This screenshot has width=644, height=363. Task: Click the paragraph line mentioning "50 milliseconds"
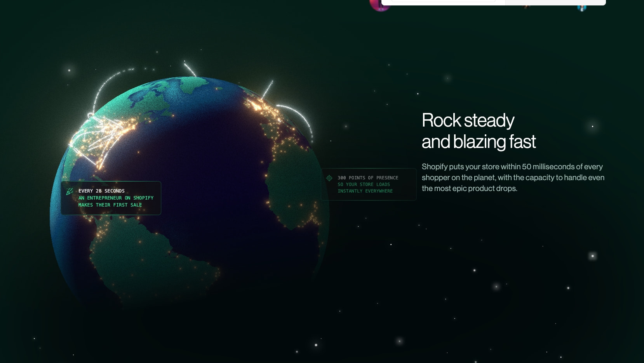[512, 167]
